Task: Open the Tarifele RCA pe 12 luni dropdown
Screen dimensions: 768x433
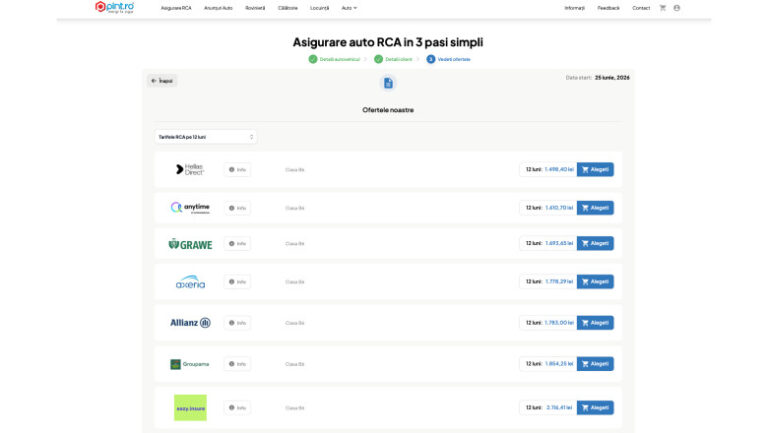Action: 206,137
